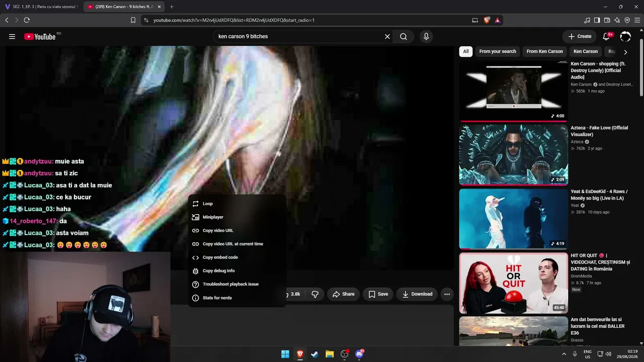
Task: Open a new browser tab
Action: click(x=172, y=7)
